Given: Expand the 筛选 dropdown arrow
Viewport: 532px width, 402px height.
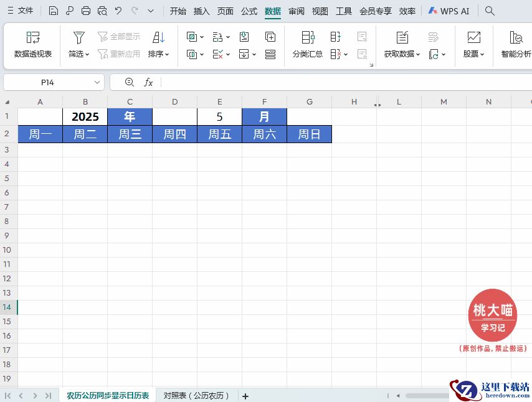Looking at the screenshot, I should coord(87,54).
